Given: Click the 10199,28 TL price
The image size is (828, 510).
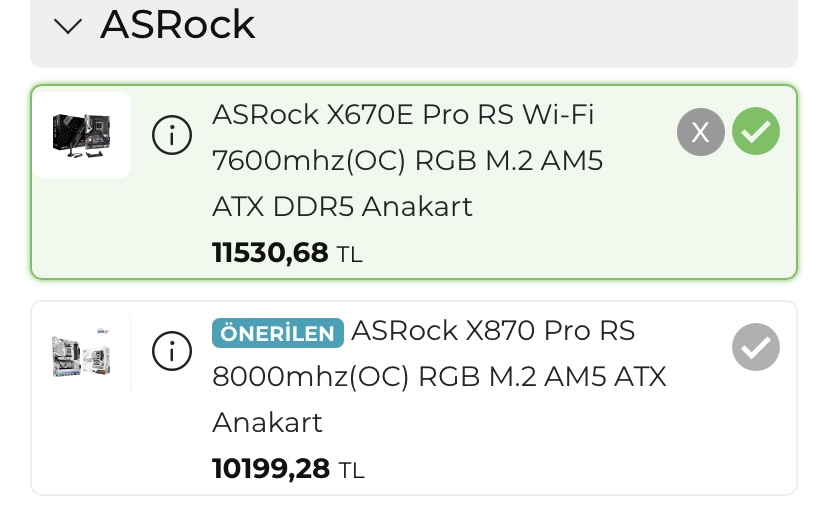Looking at the screenshot, I should (x=271, y=468).
